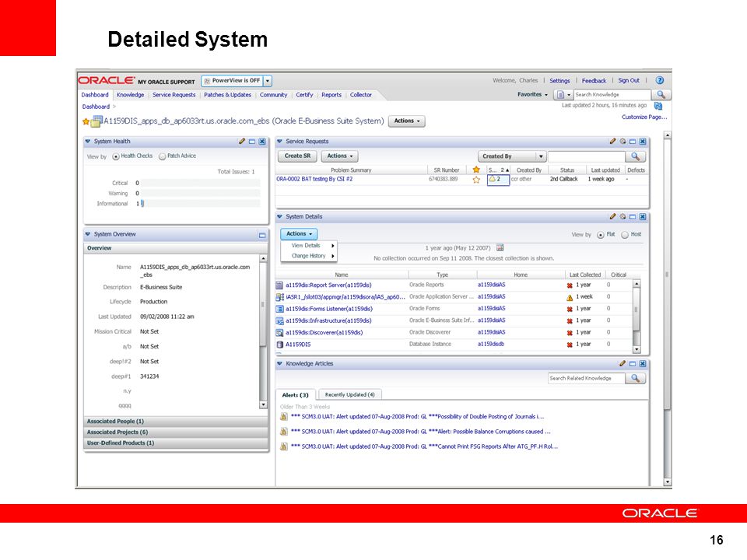This screenshot has width=747, height=560.
Task: Click alert icon for Possible Balance Corruptions article
Action: (283, 432)
